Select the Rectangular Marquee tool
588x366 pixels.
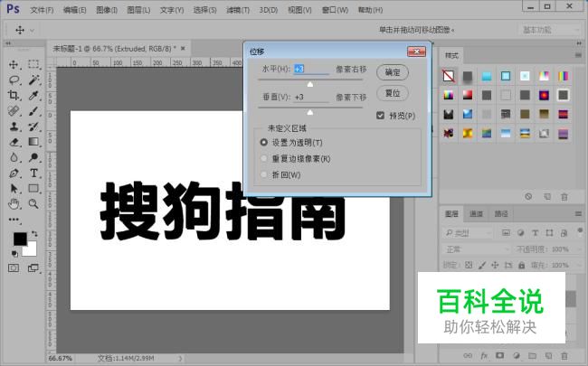[33, 64]
